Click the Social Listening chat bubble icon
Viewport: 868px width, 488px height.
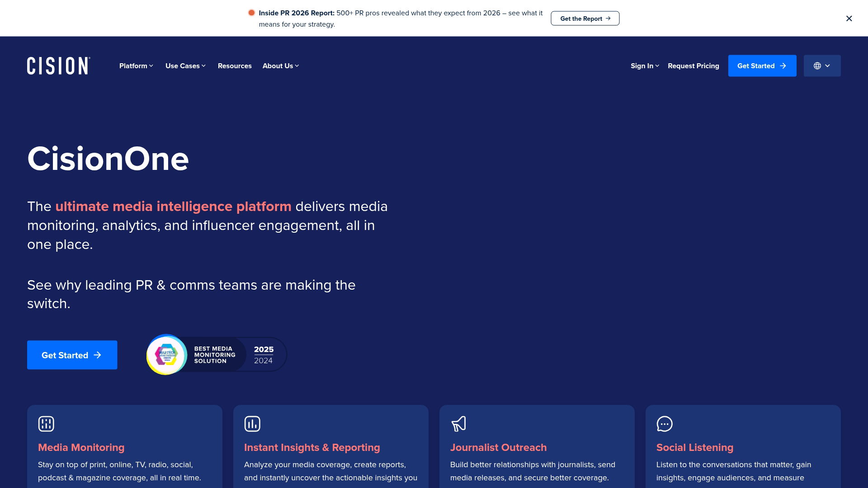tap(665, 424)
